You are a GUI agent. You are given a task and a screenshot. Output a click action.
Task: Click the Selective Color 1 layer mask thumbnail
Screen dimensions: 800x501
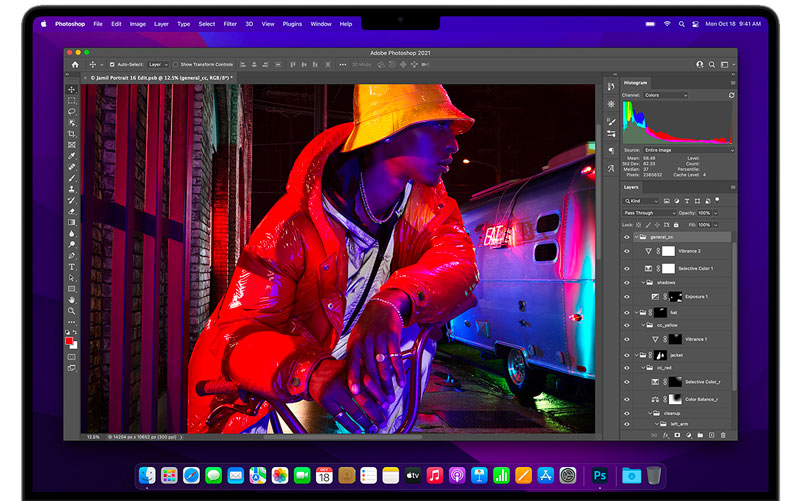(x=668, y=268)
